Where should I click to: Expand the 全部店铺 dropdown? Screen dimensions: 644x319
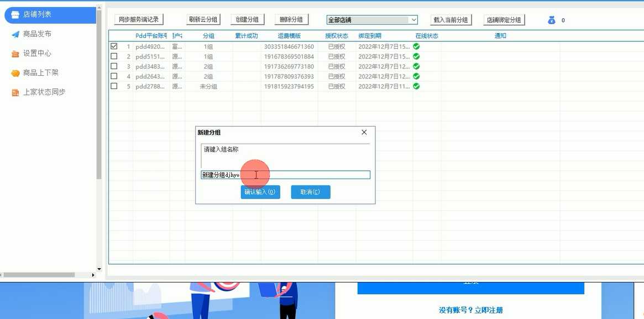tap(413, 20)
